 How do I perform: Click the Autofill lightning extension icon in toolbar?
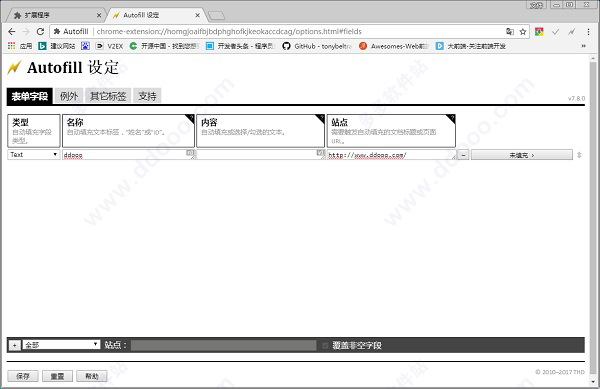click(571, 32)
